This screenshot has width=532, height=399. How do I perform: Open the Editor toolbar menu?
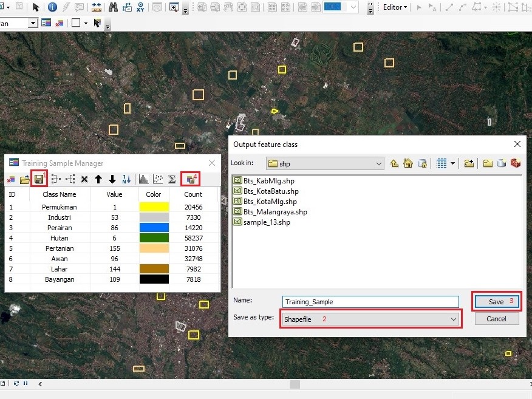(395, 7)
